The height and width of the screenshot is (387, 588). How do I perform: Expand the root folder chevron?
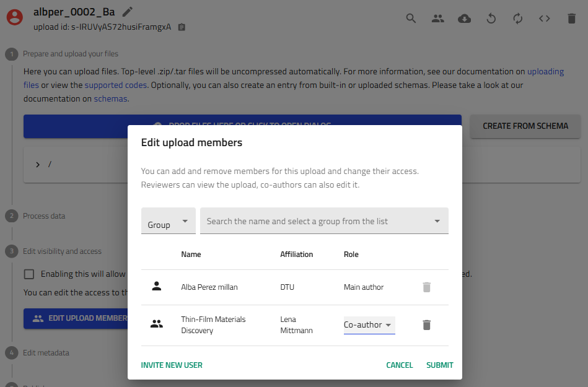(38, 164)
